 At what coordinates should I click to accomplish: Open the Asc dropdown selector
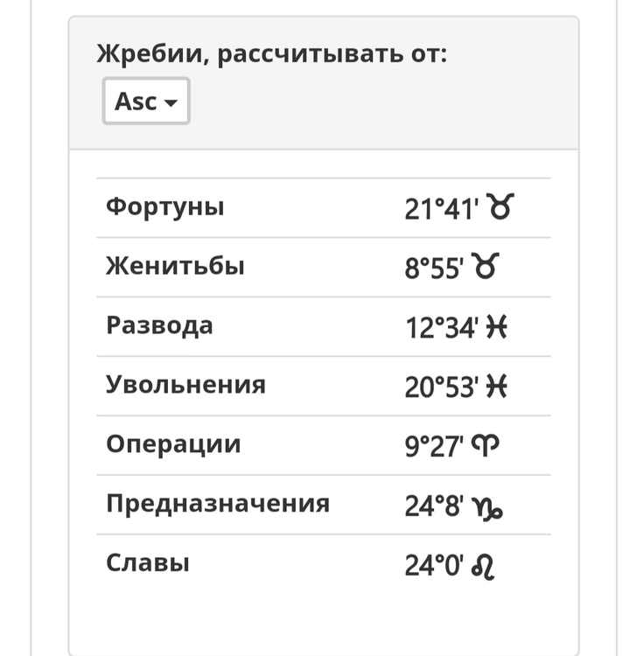(x=146, y=101)
